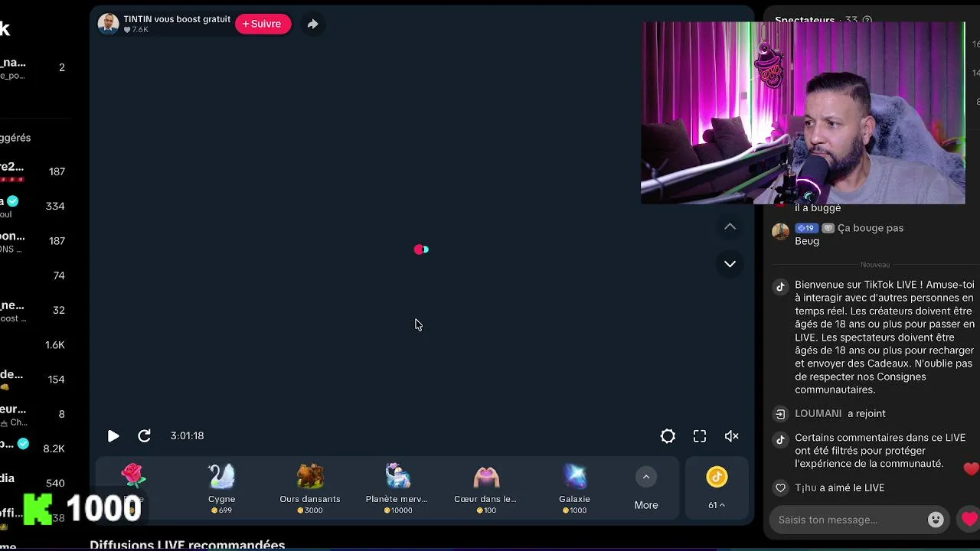The width and height of the screenshot is (980, 551).
Task: Send the Planète merveilleuse gift
Action: pyautogui.click(x=397, y=487)
